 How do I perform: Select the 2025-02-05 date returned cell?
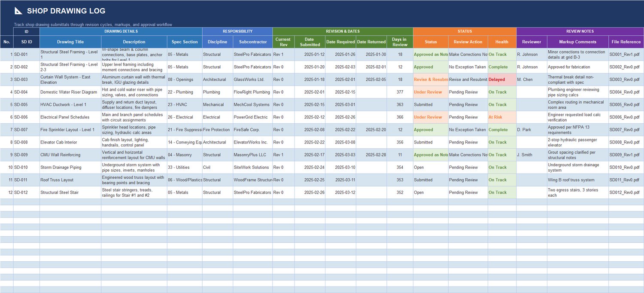[371, 79]
